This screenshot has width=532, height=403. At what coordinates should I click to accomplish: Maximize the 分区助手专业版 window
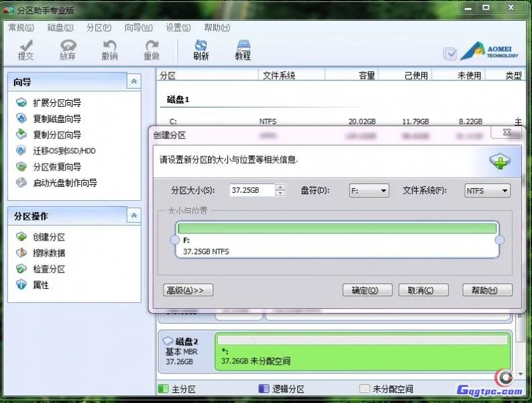486,8
